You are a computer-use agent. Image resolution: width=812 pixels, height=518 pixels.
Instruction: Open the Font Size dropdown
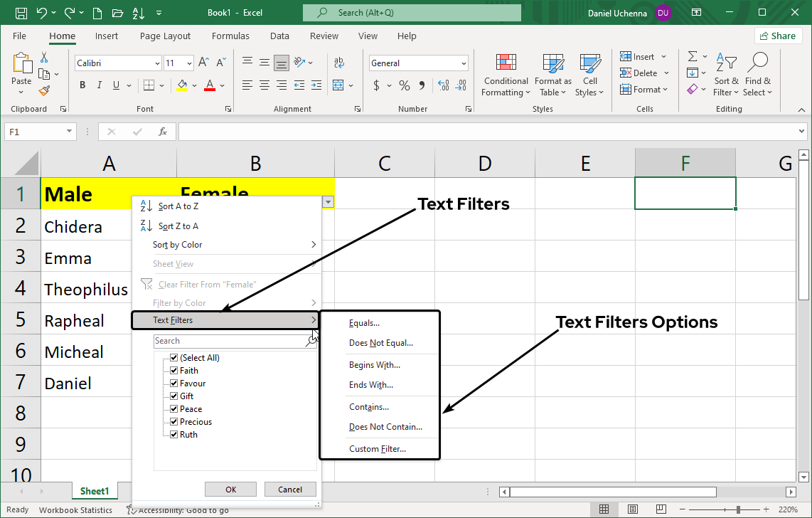coord(189,63)
